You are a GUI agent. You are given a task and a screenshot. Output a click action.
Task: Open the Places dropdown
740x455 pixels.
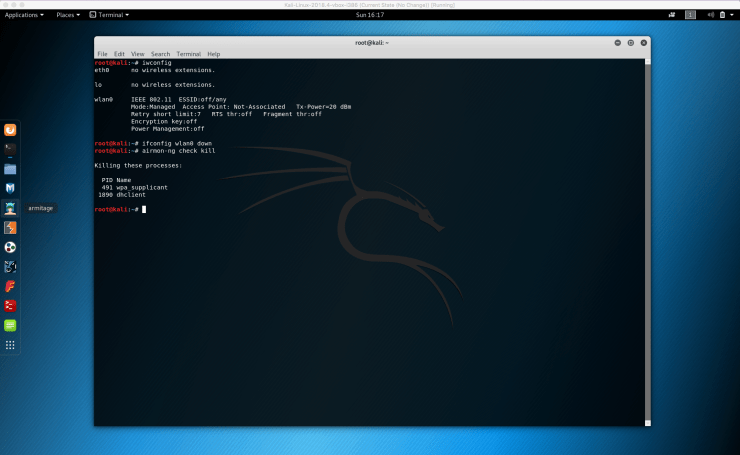point(68,15)
